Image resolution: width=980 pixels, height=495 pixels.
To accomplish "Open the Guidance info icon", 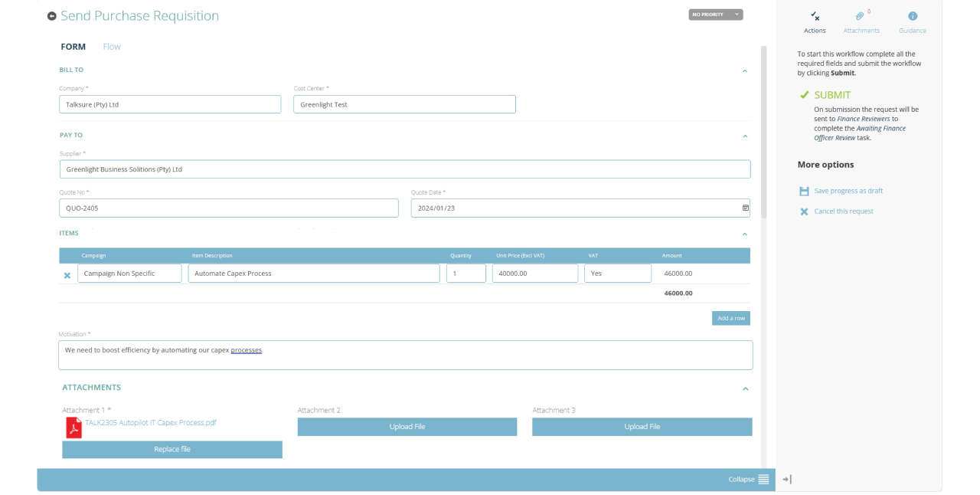I will pos(913,16).
